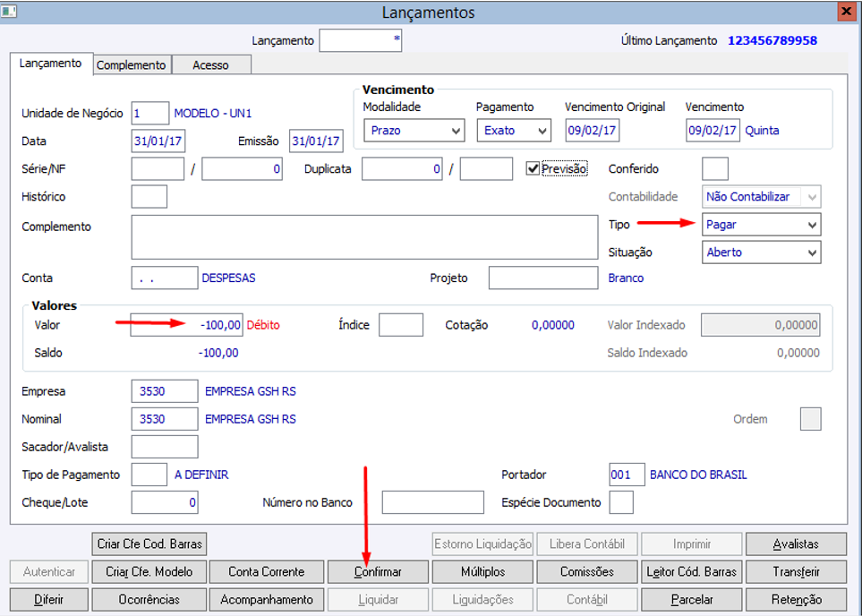Open the Contabilidade dropdown Não Contabilizar

(762, 197)
